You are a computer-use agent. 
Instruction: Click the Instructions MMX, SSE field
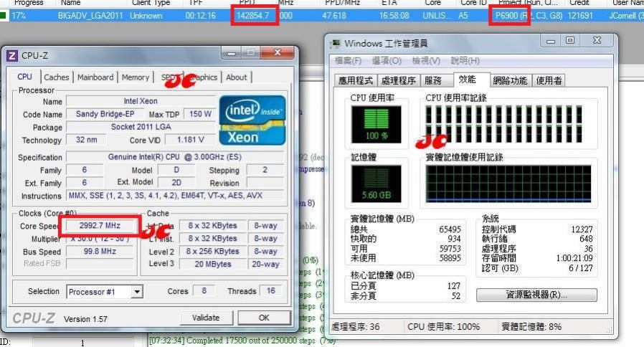tap(175, 196)
